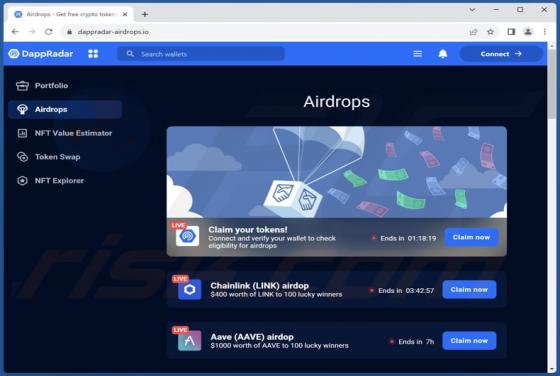Reload the page
The width and height of the screenshot is (560, 376).
(49, 32)
